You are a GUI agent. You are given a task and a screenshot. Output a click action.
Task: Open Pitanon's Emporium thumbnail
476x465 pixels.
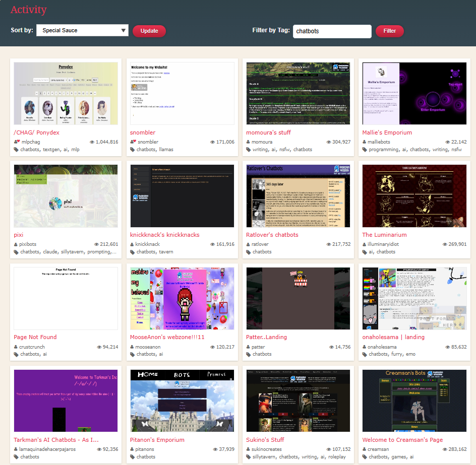coord(182,401)
